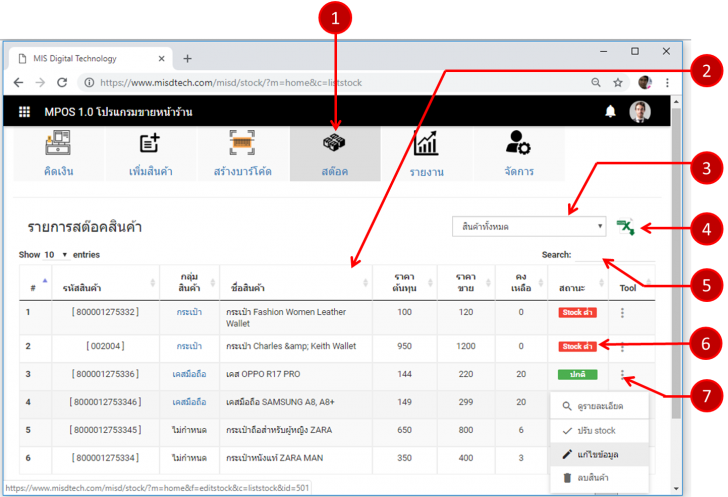Open the คิดเงิน cashier page
This screenshot has height=497, width=728.
(x=58, y=154)
